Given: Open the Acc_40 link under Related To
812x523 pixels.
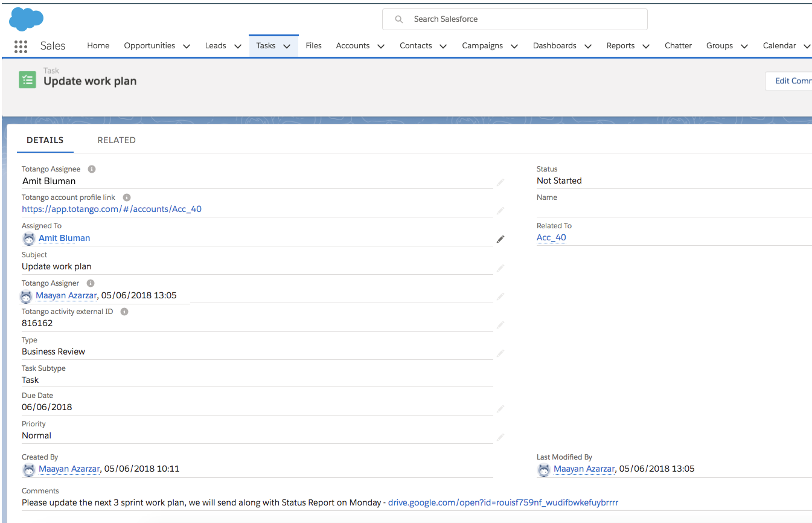Looking at the screenshot, I should [551, 238].
